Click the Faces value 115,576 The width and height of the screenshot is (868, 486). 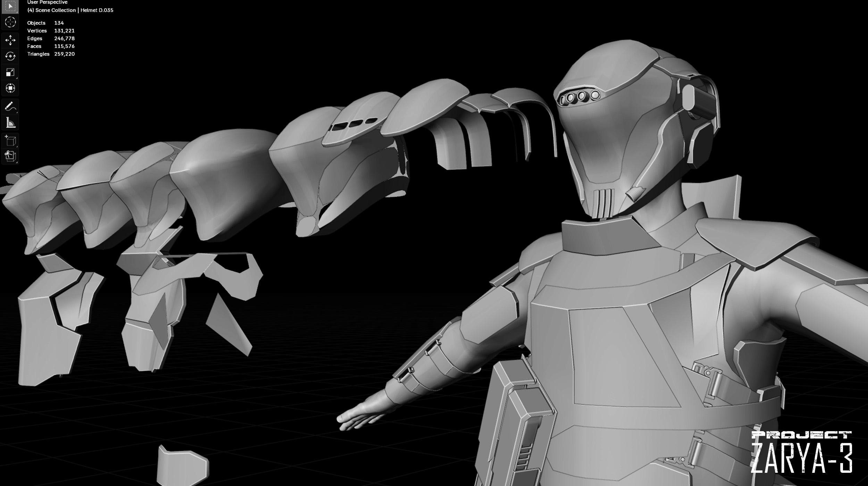point(64,46)
